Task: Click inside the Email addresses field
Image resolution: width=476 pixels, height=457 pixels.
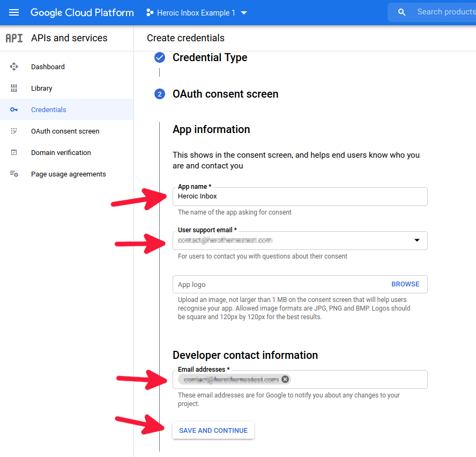Action: [x=300, y=379]
